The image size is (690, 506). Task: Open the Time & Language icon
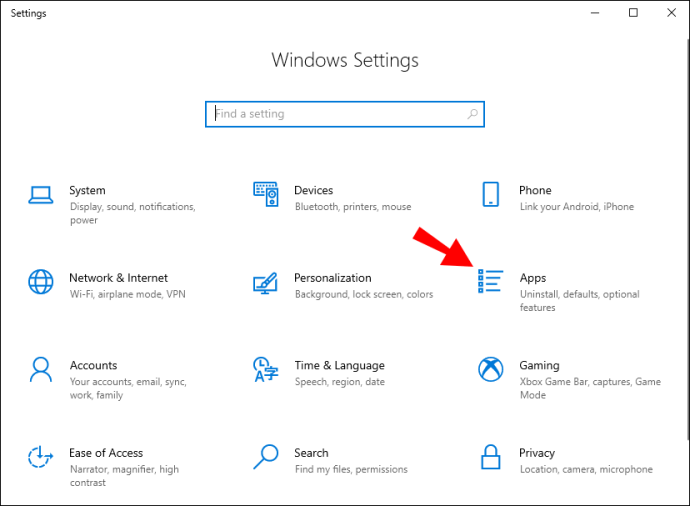[266, 369]
